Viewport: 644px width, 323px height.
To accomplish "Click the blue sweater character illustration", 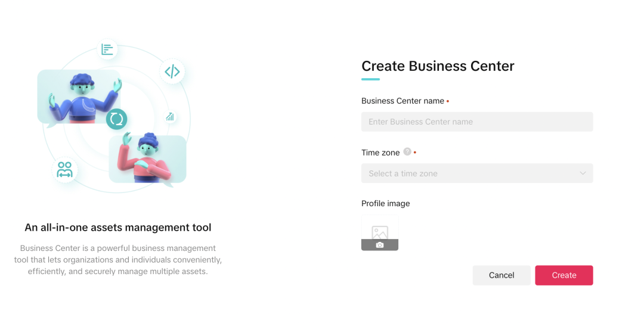I will pyautogui.click(x=84, y=99).
